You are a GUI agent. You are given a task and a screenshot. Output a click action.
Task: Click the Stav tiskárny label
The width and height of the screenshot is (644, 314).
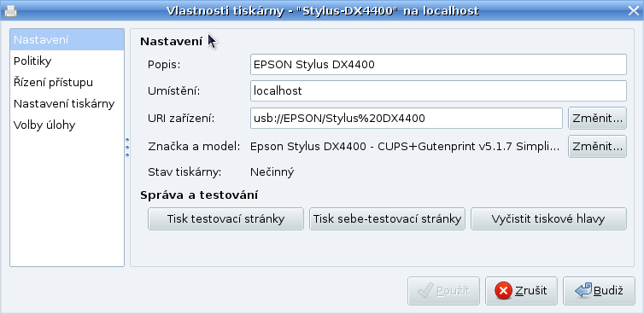(184, 172)
